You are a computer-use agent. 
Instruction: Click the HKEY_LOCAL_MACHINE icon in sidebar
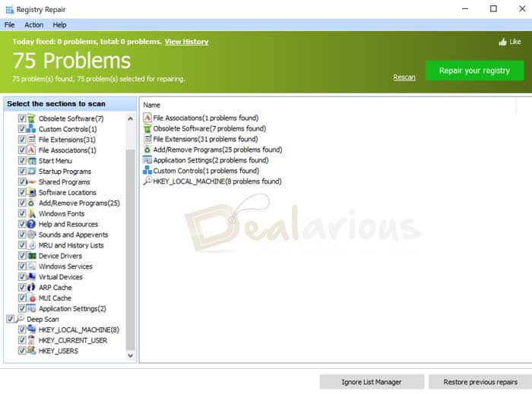point(31,329)
